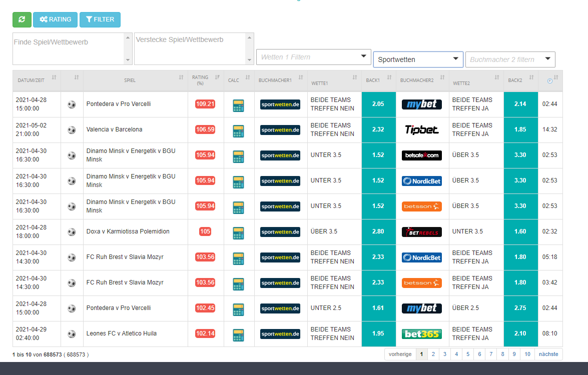588x375 pixels.
Task: Open calculator in betsson Dinamo Minsk row
Action: click(239, 207)
